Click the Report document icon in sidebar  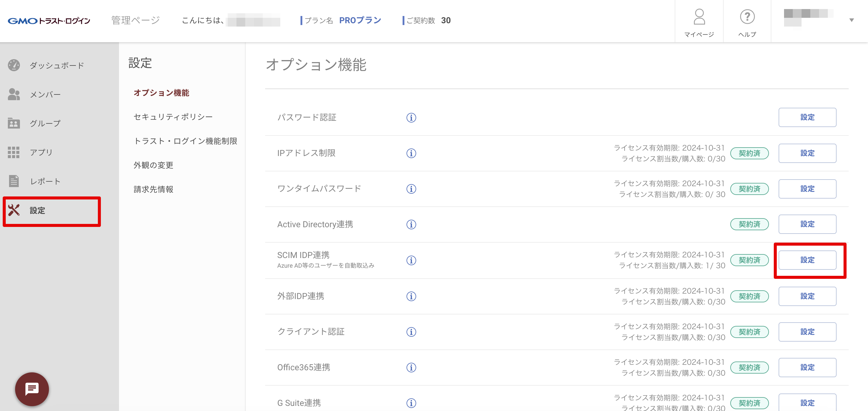[14, 181]
